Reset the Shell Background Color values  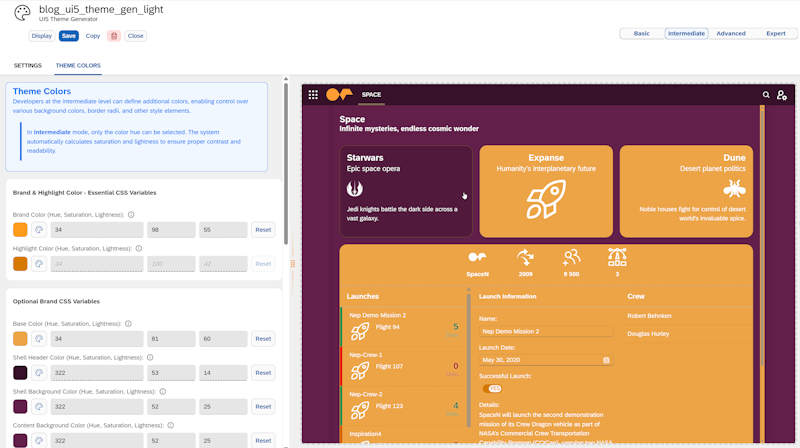click(x=263, y=407)
